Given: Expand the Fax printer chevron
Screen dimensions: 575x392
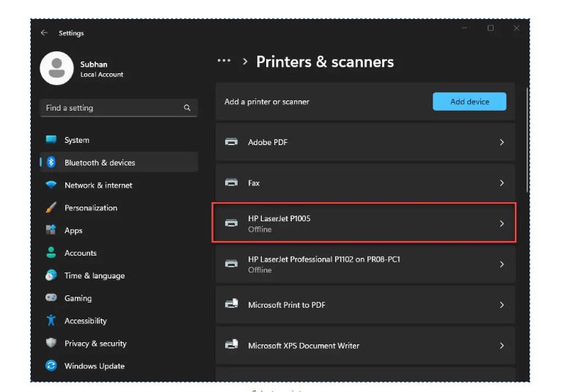Looking at the screenshot, I should tap(502, 183).
